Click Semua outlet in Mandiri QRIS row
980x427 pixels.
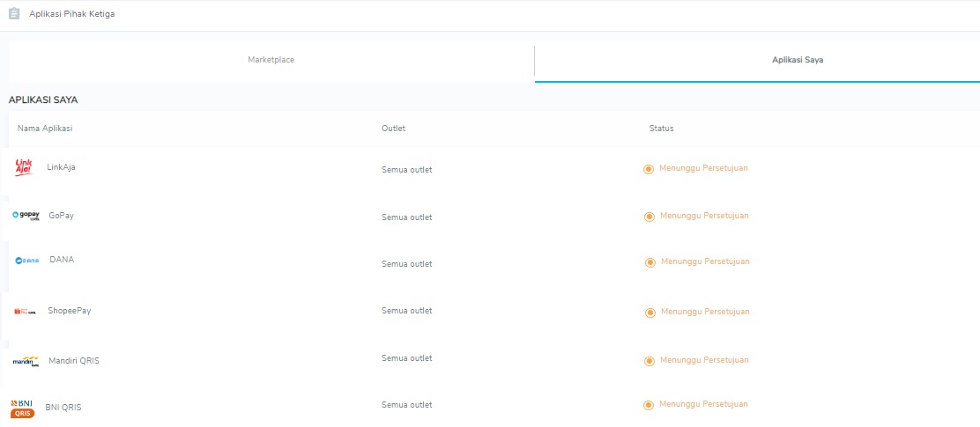pyautogui.click(x=406, y=358)
